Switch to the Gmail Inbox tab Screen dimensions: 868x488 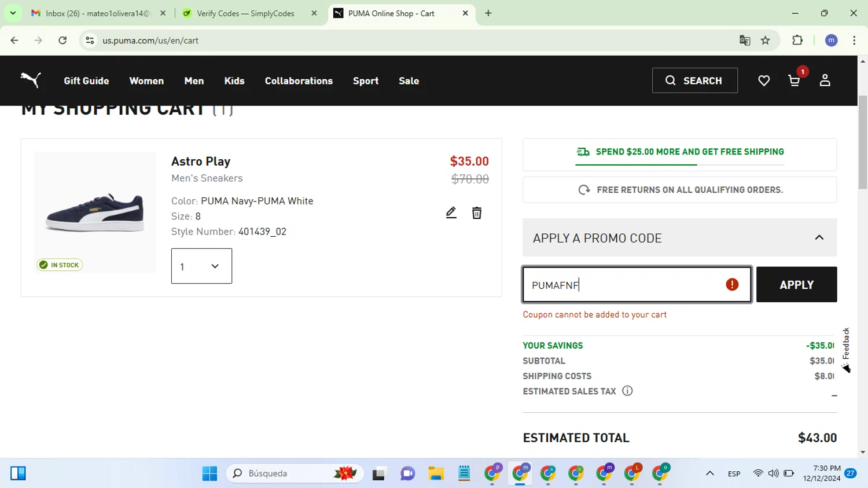tap(98, 13)
